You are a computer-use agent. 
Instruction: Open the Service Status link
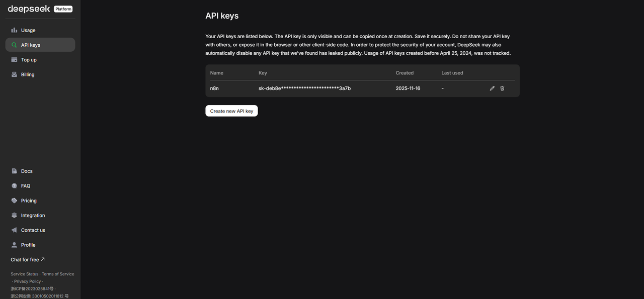tap(24, 274)
